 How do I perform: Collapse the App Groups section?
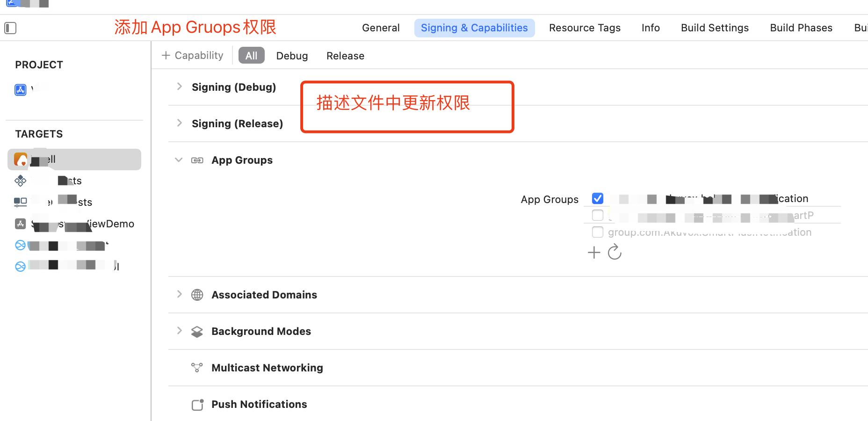(179, 160)
